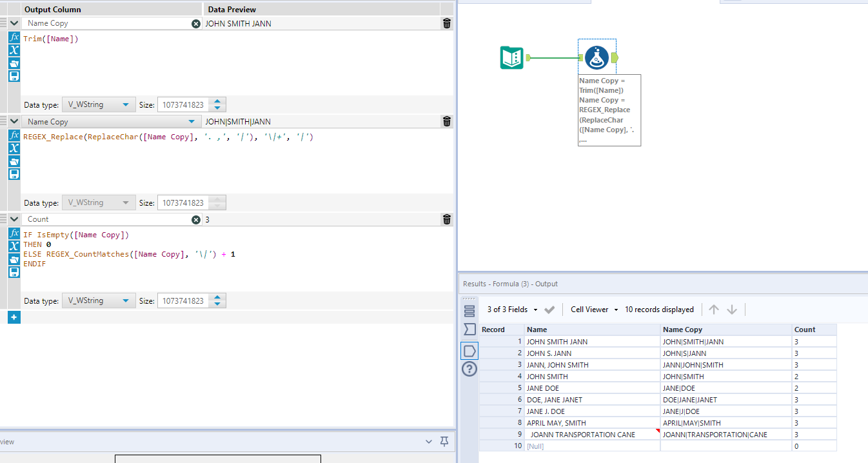Open help via the question mark in Results sidebar

coord(469,369)
